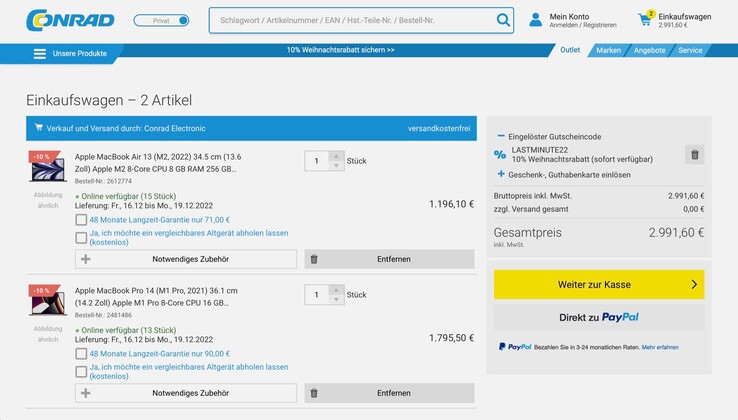Viewport: 738px width, 420px height.
Task: Expand Notwendiges Zubehör for MacBook Air
Action: (x=186, y=259)
